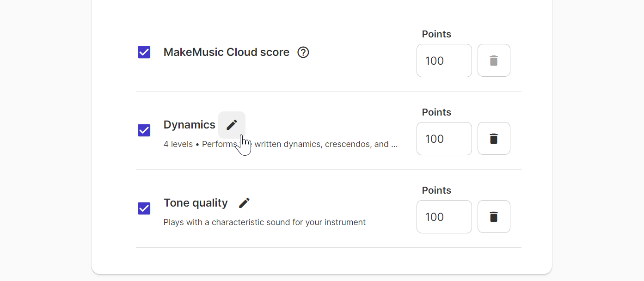Focus the MakeMusic Cloud score points field

pos(444,61)
